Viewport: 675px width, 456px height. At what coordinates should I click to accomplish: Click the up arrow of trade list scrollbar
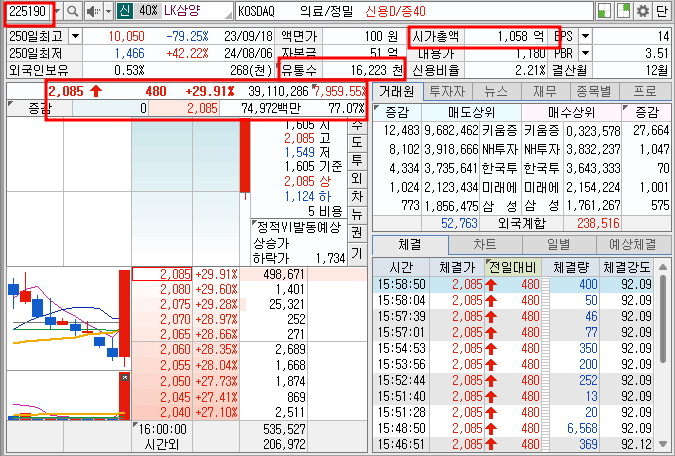point(663,267)
